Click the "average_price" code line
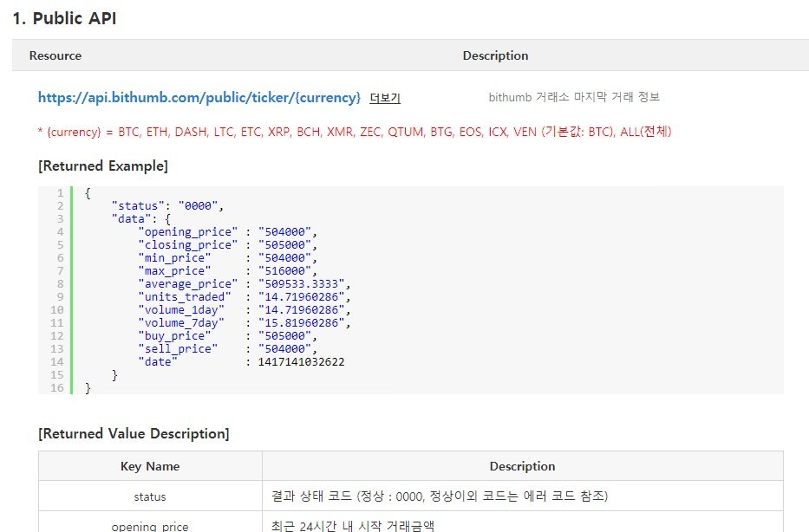Image resolution: width=809 pixels, height=532 pixels. (x=245, y=284)
